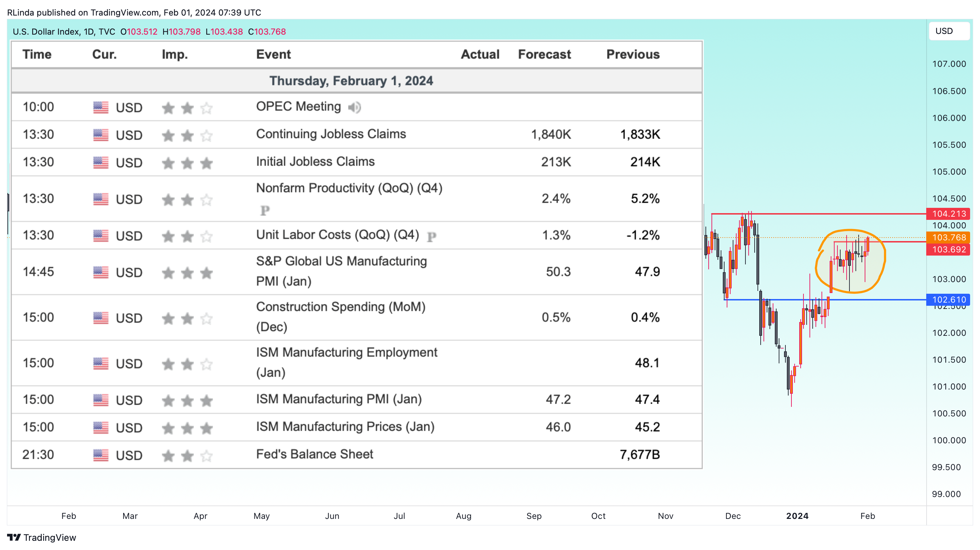Screen dimensions: 980x550
Task: Click the 213K forecast value
Action: (x=556, y=162)
